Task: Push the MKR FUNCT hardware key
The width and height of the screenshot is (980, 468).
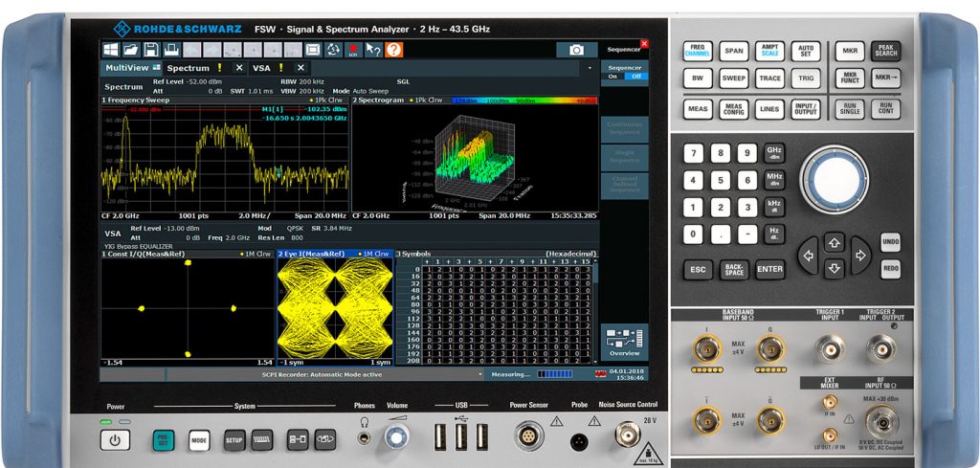Action: [850, 78]
